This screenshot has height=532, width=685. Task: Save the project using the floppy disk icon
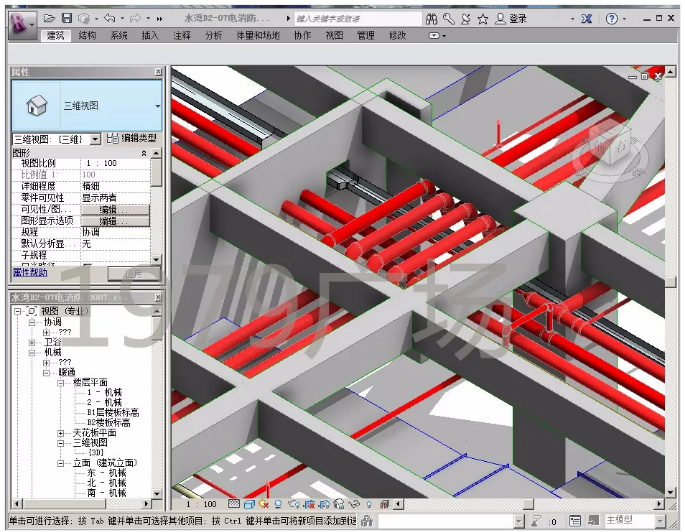pyautogui.click(x=67, y=18)
